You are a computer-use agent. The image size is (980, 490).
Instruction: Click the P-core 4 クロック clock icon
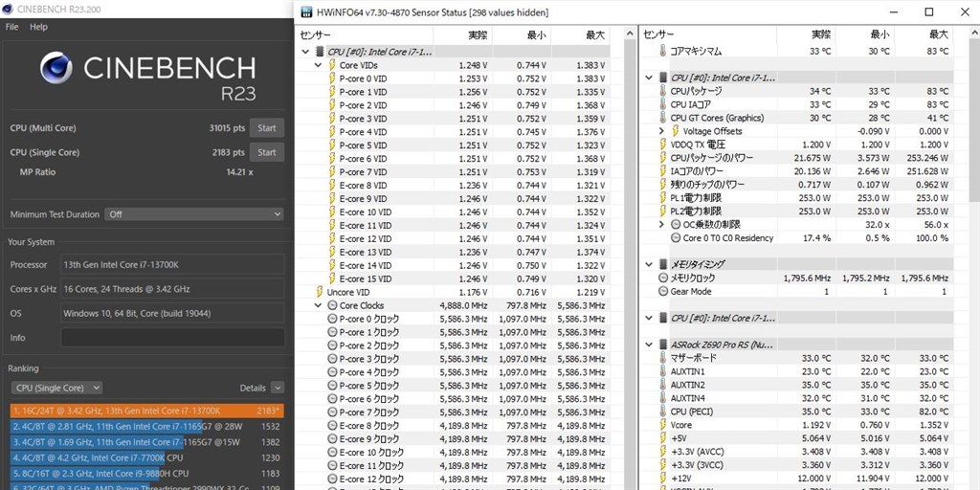[332, 372]
